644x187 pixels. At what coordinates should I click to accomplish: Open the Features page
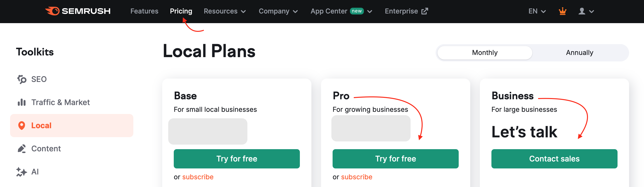[x=144, y=11]
